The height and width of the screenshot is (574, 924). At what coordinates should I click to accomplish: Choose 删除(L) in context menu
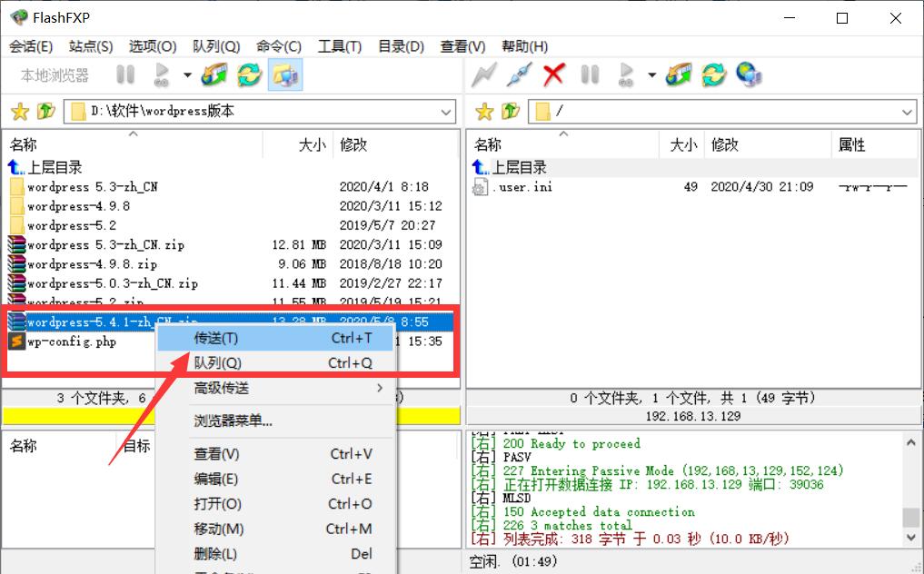click(275, 553)
